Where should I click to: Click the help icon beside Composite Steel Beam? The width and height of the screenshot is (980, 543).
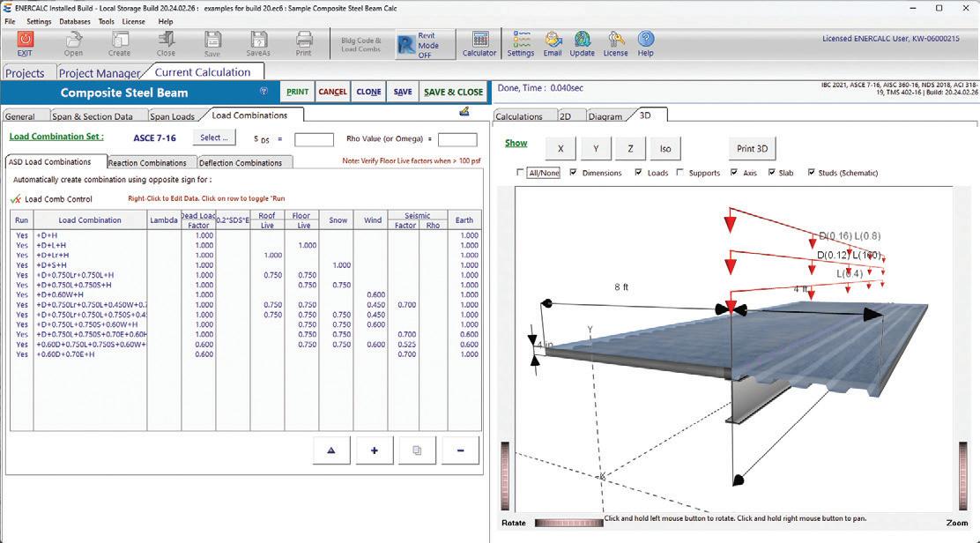coord(264,91)
